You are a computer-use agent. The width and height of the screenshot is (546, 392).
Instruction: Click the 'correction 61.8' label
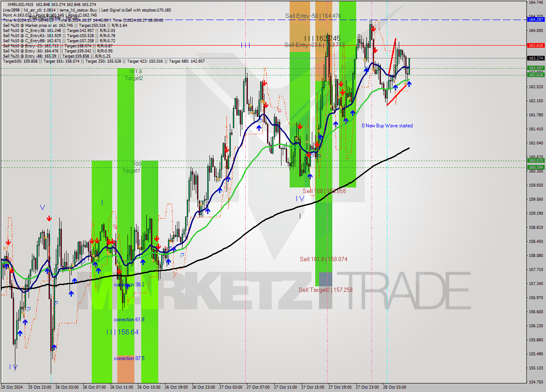[129, 320]
